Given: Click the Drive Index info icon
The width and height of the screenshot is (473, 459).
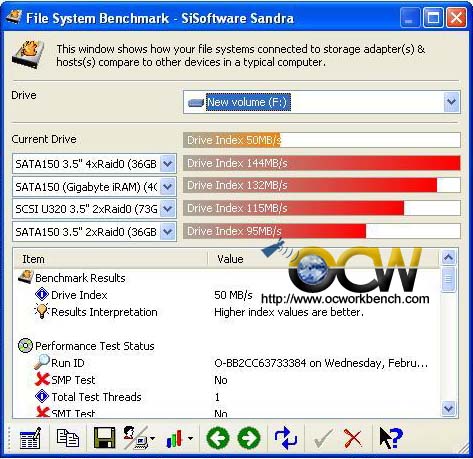Looking at the screenshot, I should pyautogui.click(x=42, y=294).
